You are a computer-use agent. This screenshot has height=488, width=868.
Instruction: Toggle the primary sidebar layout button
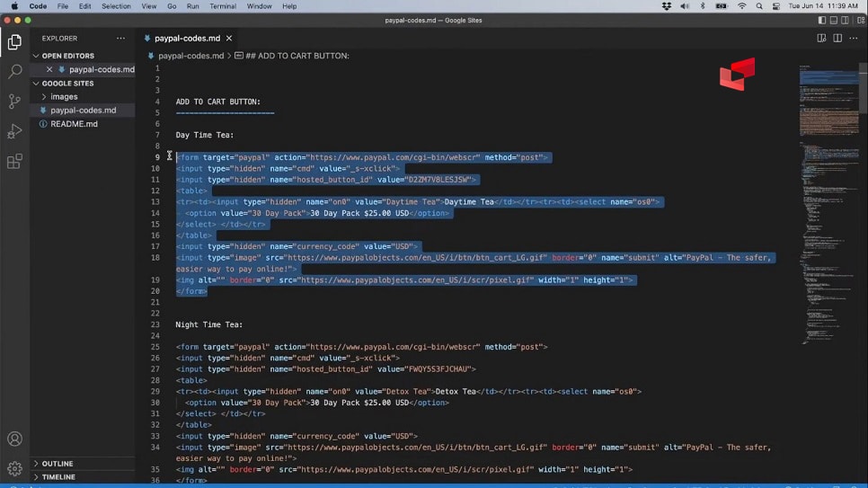point(820,20)
